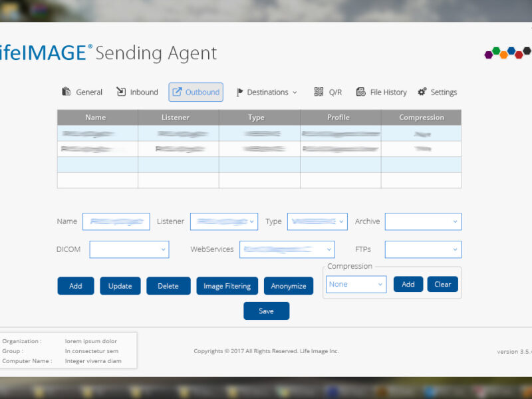
Task: Click the File History icon
Action: 360,92
